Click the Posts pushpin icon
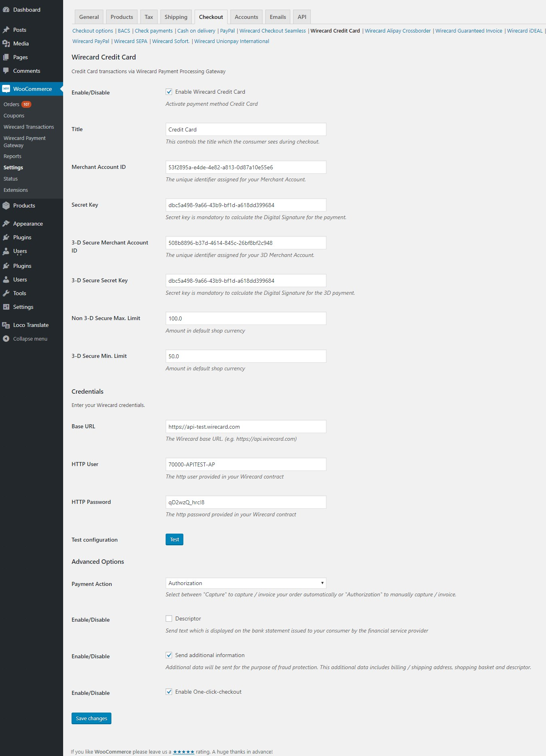The width and height of the screenshot is (546, 756). point(6,30)
